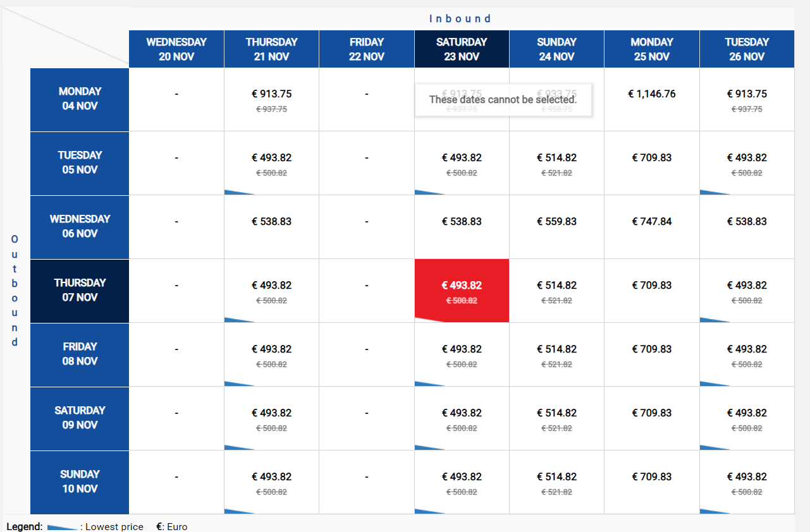This screenshot has height=532, width=810.
Task: Pick Sunday 10 Nov to Saturday 23 Nov fare
Action: pos(462,482)
